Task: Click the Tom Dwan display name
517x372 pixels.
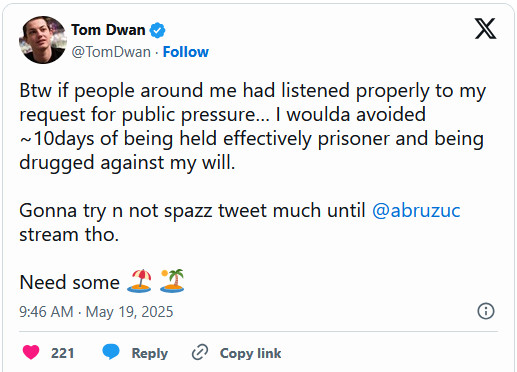Action: (x=108, y=30)
